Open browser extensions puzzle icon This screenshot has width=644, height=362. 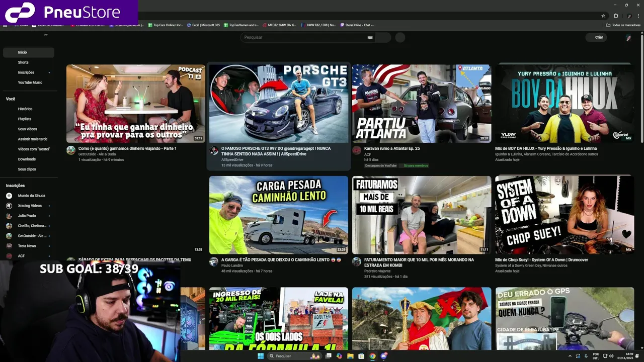click(x=616, y=16)
